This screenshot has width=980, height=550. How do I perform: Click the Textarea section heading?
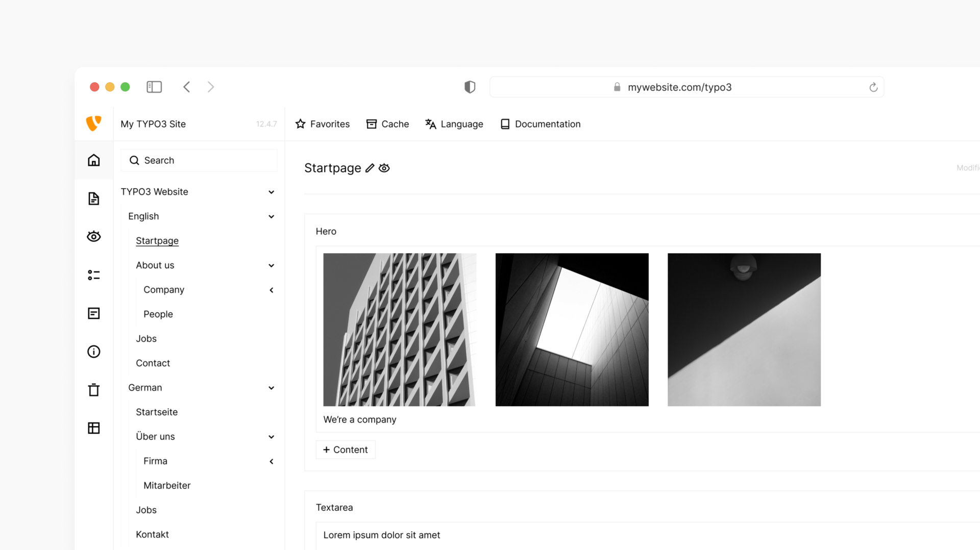click(334, 508)
